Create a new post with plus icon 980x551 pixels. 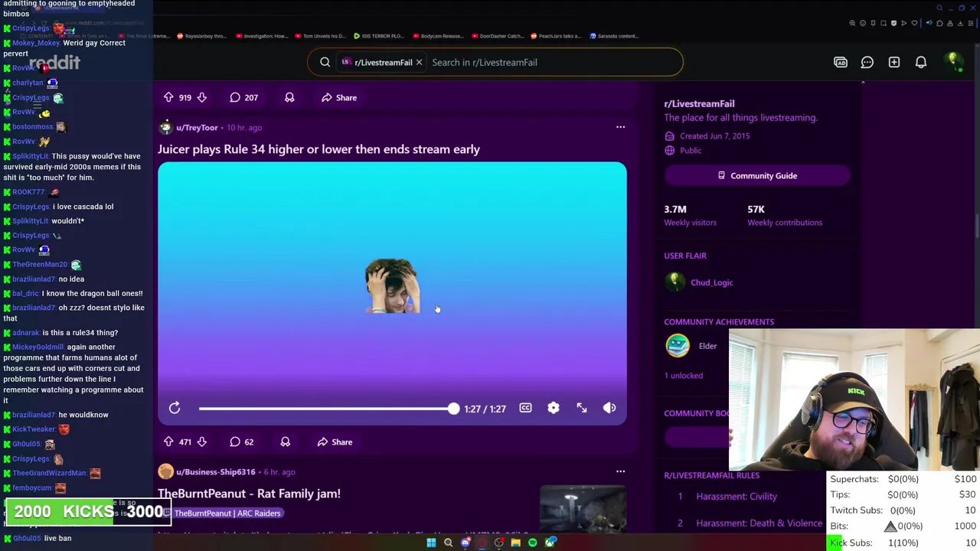894,62
